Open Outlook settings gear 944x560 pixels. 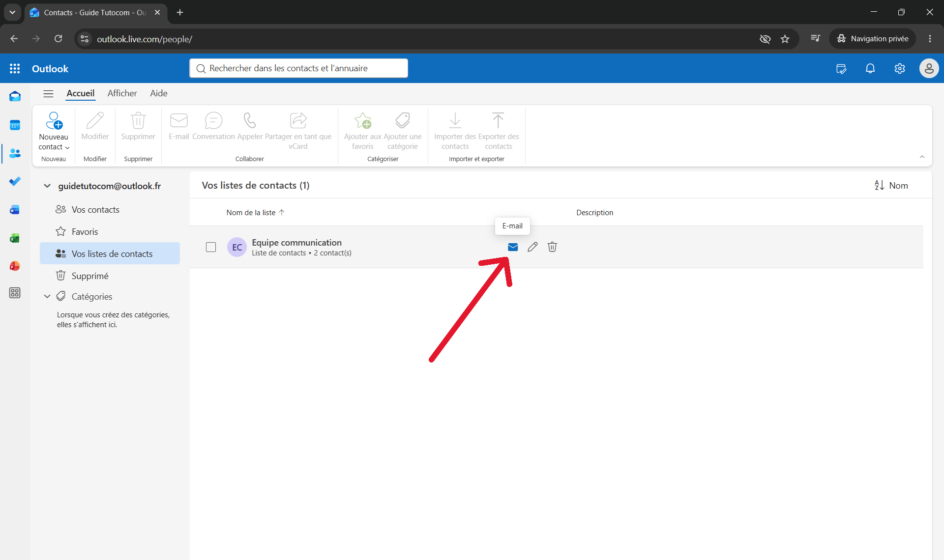[900, 69]
